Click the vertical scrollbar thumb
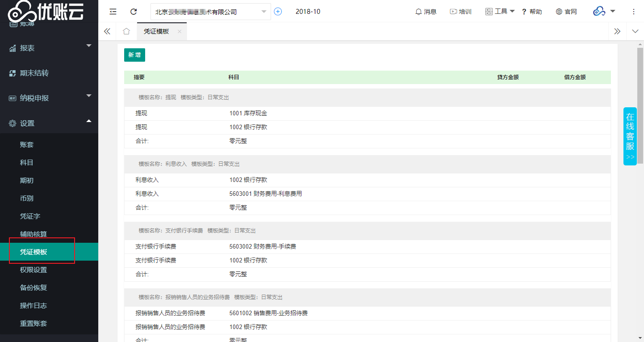 point(640,105)
